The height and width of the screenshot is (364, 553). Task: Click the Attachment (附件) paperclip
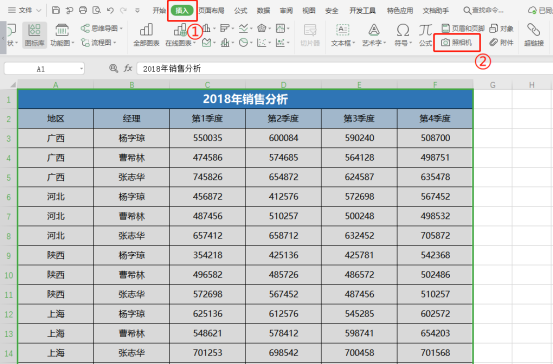pyautogui.click(x=501, y=43)
